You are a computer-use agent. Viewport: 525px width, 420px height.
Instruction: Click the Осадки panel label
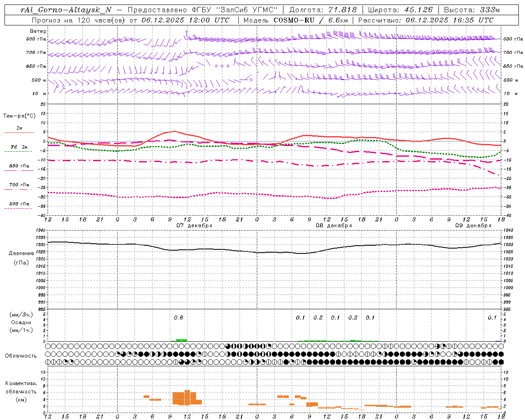coord(21,322)
